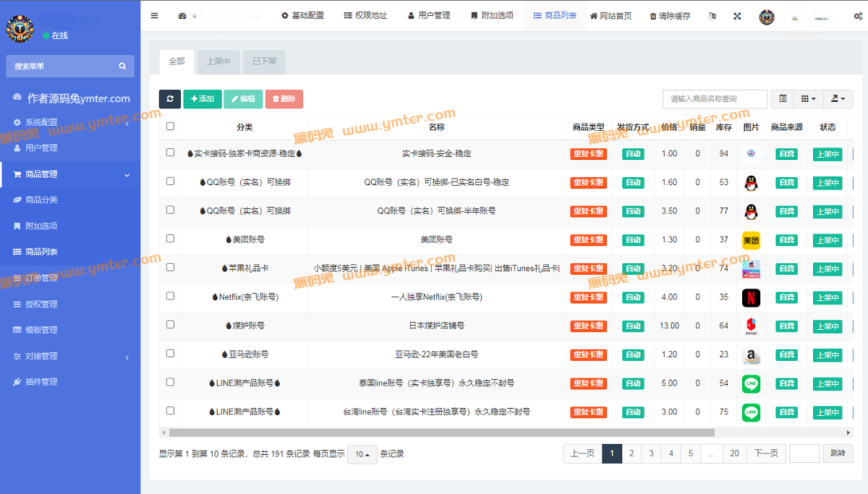868x494 pixels.
Task: Toggle 上架中 status for 美团账号 row
Action: [827, 240]
